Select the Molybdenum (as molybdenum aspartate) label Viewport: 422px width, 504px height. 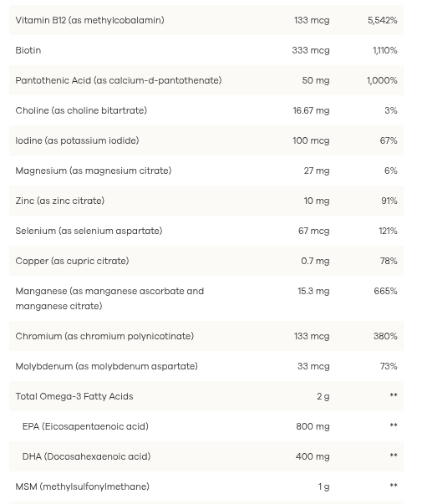point(106,366)
